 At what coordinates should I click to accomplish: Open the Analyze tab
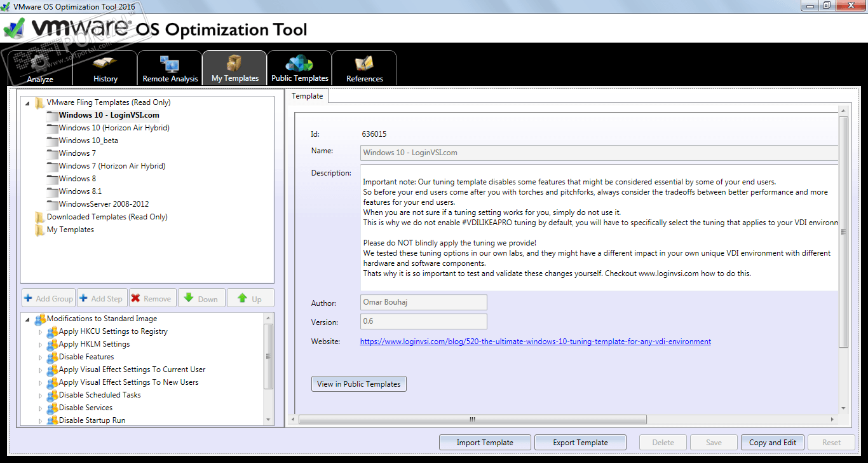(40, 68)
